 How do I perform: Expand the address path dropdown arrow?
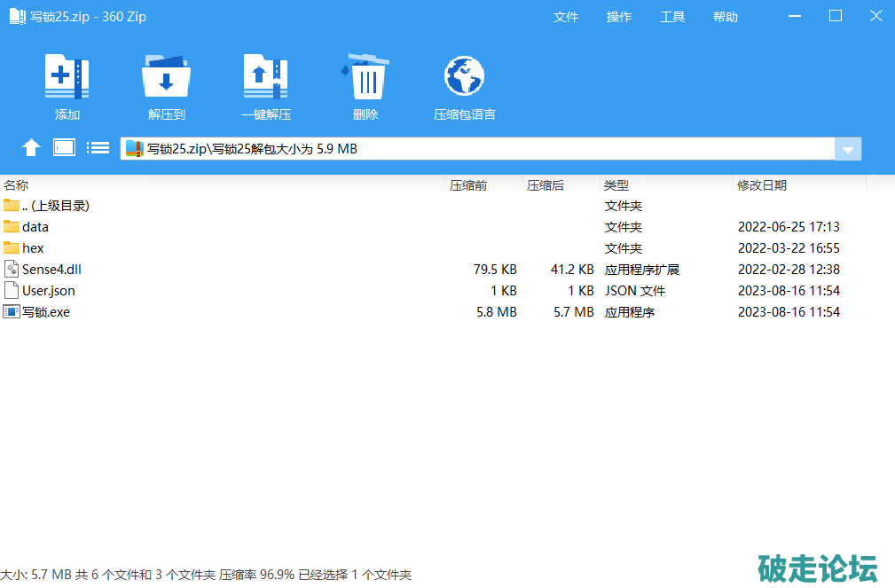coord(848,149)
